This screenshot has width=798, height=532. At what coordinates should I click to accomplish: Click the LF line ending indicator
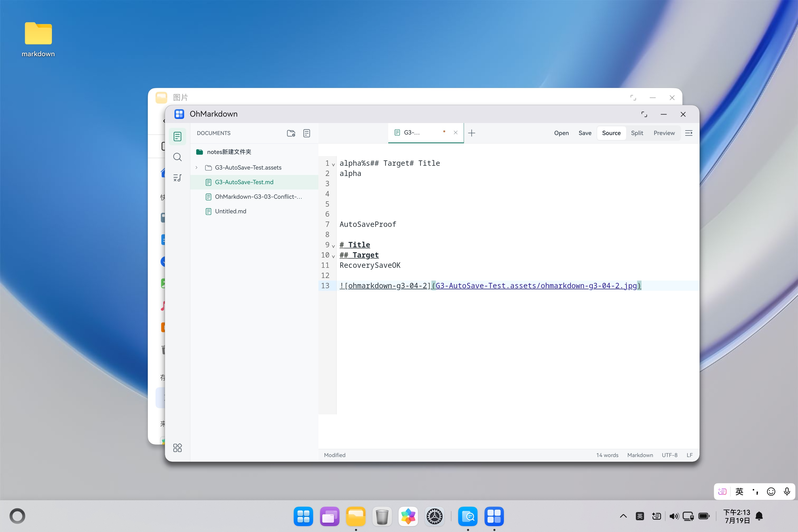click(x=690, y=455)
